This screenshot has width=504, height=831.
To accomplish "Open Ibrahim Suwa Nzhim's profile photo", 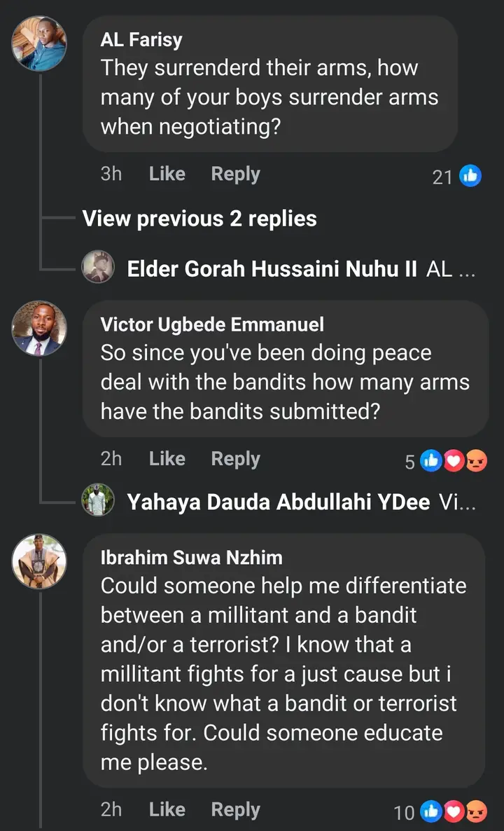I will tap(40, 561).
